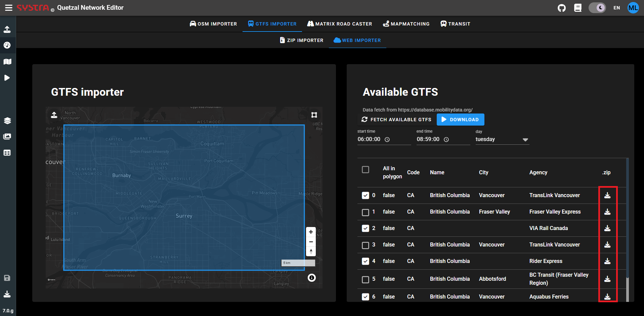Image resolution: width=644 pixels, height=316 pixels.
Task: Reset the map compass bearing
Action: [311, 252]
